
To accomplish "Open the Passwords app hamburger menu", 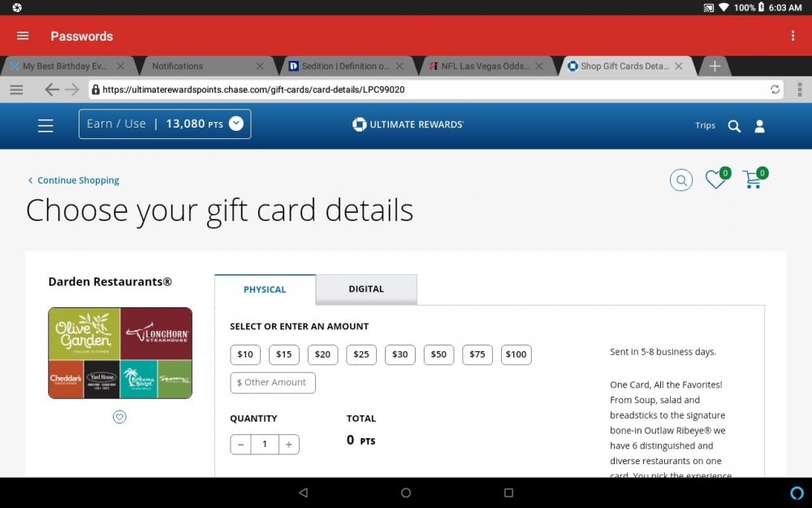I will point(23,36).
